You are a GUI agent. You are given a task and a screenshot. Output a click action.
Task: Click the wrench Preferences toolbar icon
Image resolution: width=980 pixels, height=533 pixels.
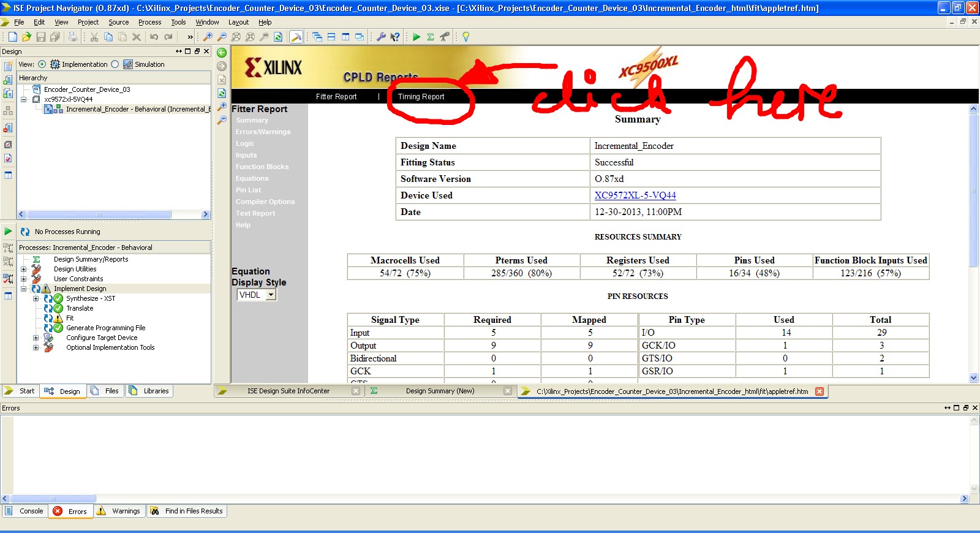click(381, 37)
